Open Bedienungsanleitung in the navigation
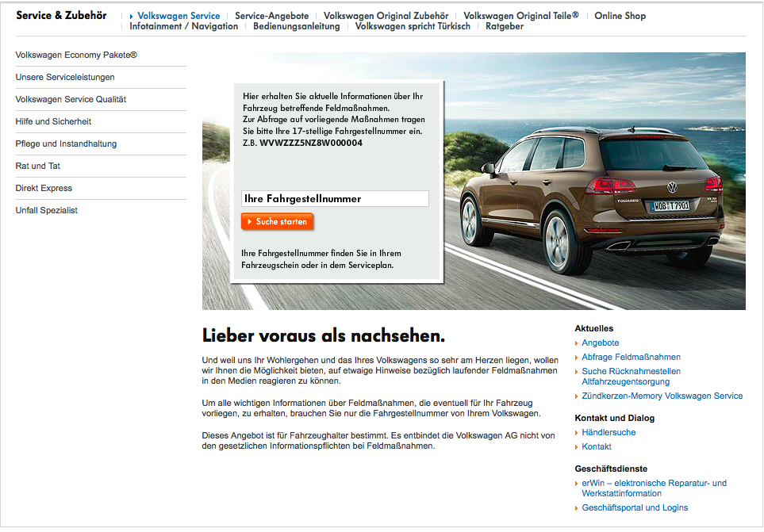The image size is (764, 532). pos(296,26)
